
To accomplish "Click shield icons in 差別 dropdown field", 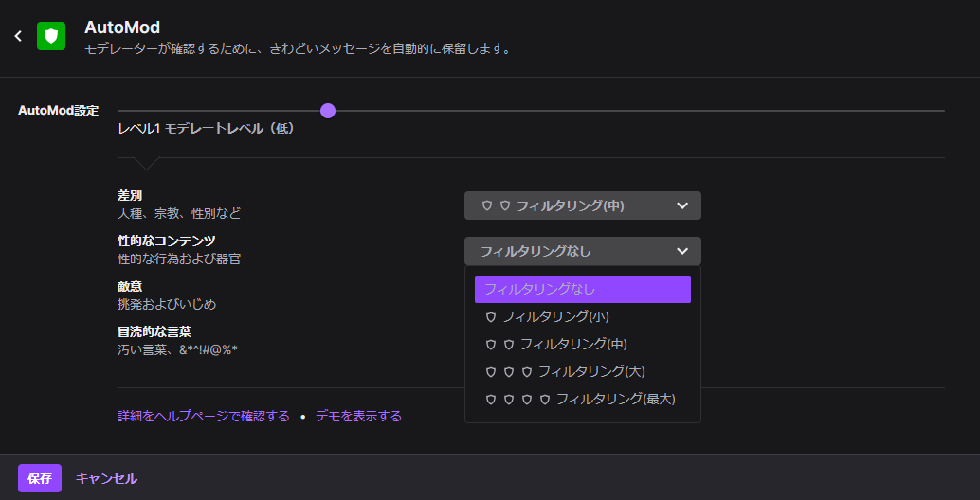I will [496, 205].
